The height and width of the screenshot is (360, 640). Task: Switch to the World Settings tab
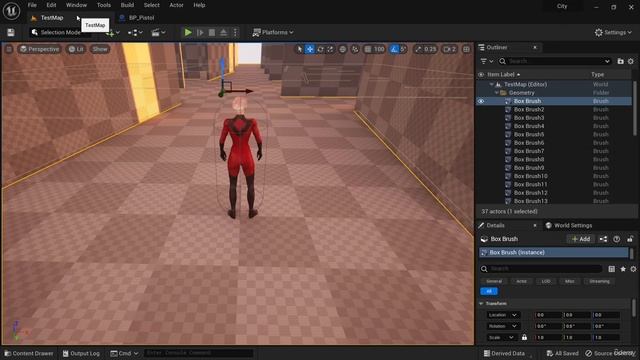click(x=569, y=225)
